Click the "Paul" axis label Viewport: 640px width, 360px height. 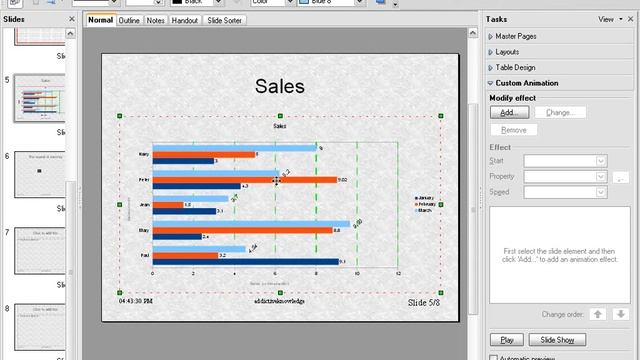pyautogui.click(x=145, y=256)
